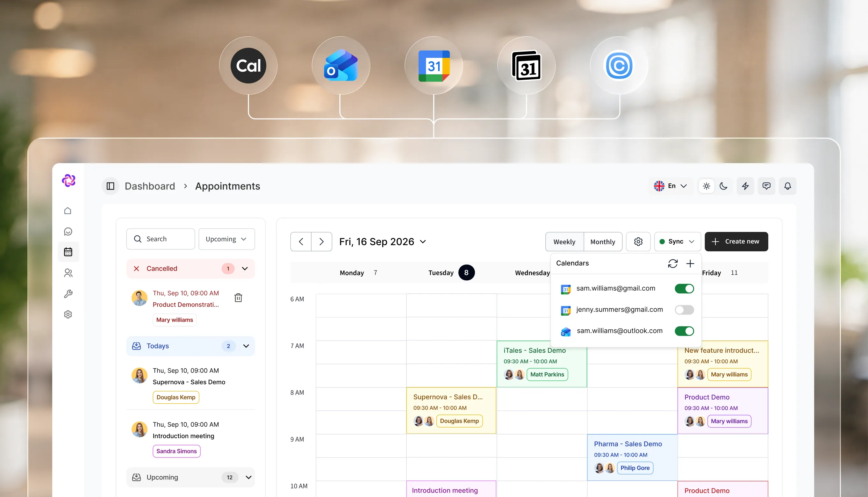
Task: Open the wrench tools sidebar icon
Action: click(68, 294)
